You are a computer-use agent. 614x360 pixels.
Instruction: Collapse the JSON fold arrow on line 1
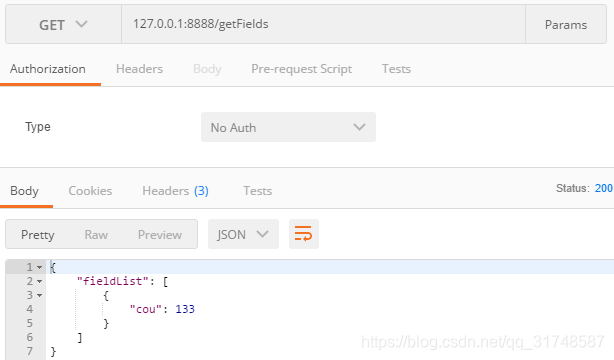39,268
